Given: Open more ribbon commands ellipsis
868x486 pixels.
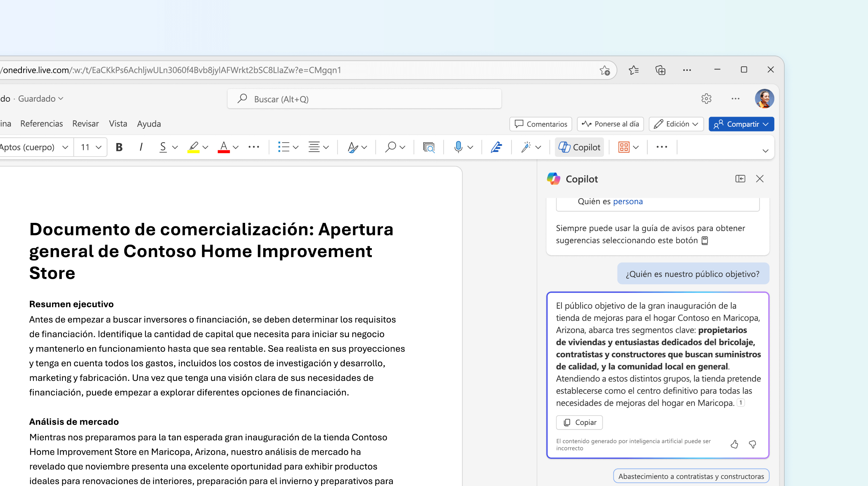Looking at the screenshot, I should point(662,147).
